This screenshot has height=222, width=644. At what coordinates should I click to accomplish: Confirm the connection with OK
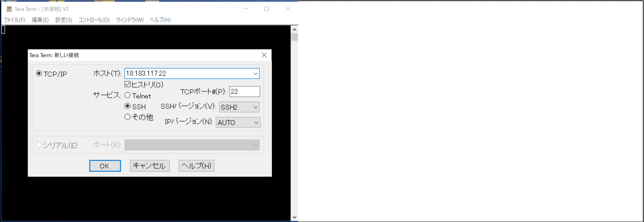[x=105, y=166]
